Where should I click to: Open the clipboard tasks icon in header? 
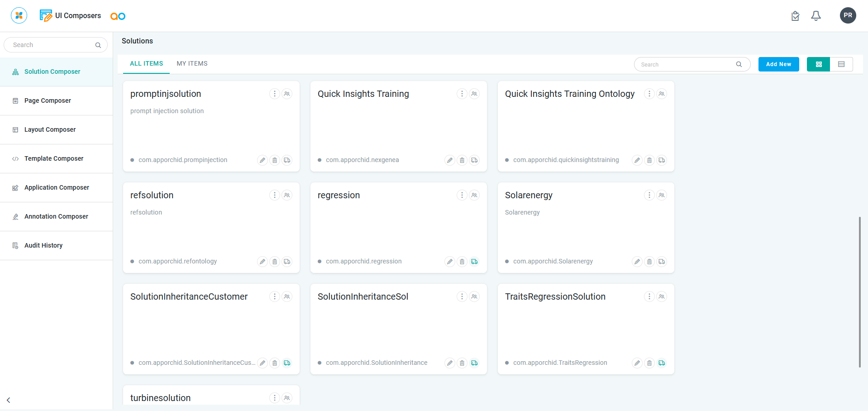[x=795, y=16]
